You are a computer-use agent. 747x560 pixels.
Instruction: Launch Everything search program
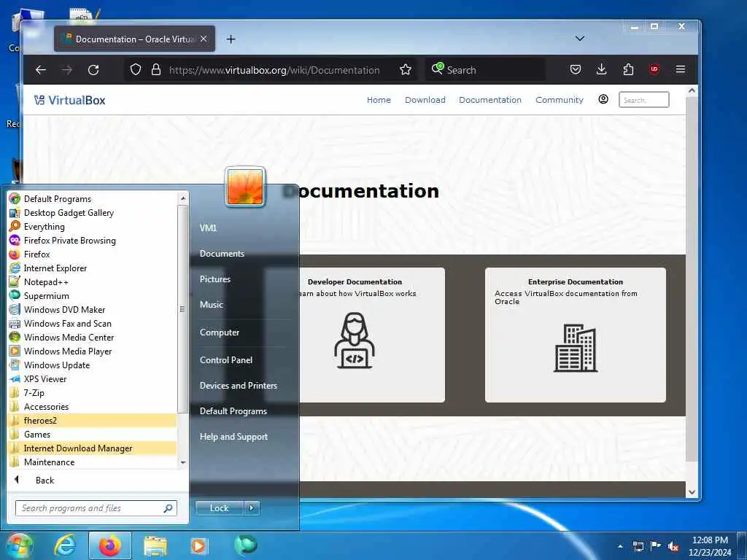(x=93, y=227)
